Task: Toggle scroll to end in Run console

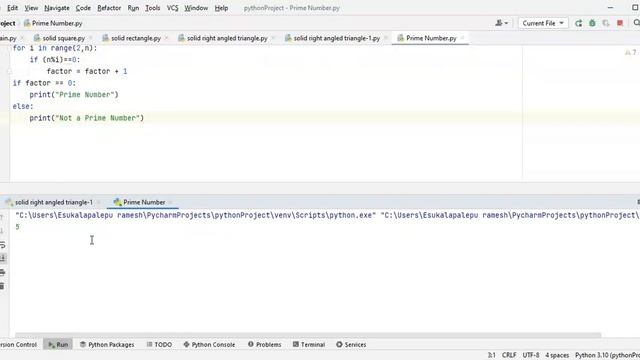Action: (x=3, y=258)
